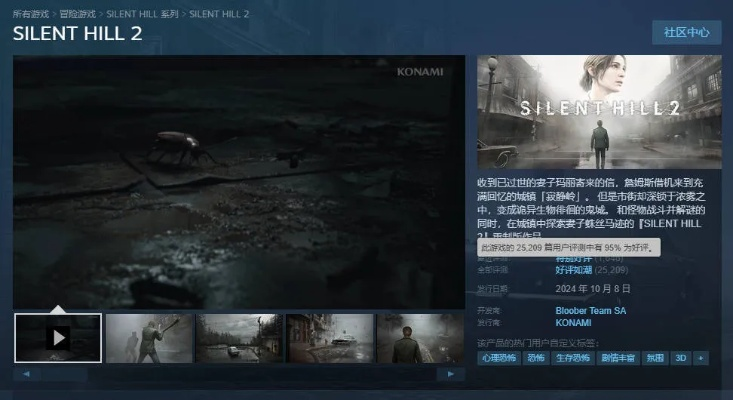Select the 心理恐怖 tag
The height and width of the screenshot is (400, 733).
498,358
